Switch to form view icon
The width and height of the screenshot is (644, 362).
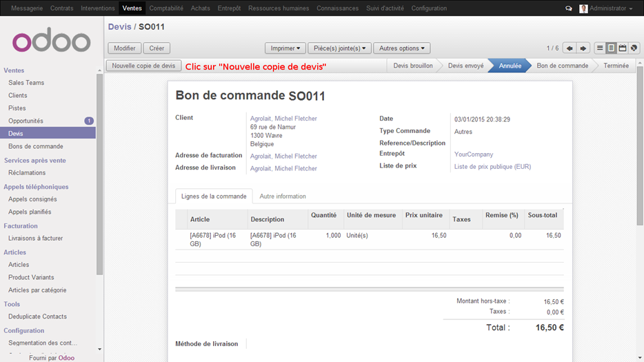pos(611,48)
